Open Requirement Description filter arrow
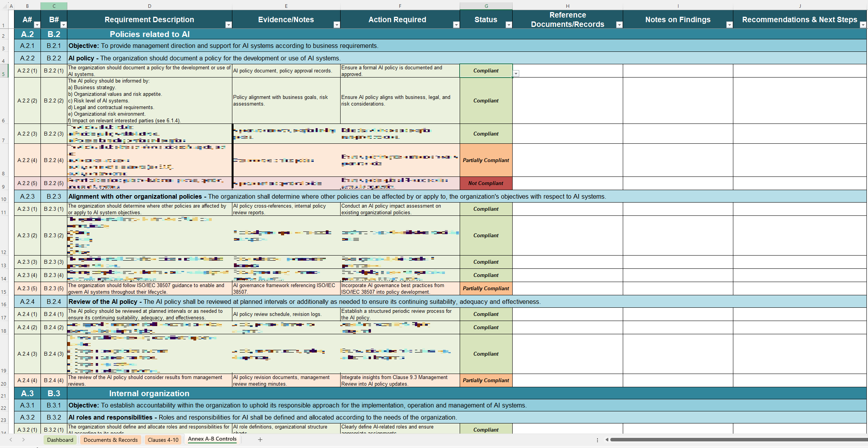 [228, 25]
